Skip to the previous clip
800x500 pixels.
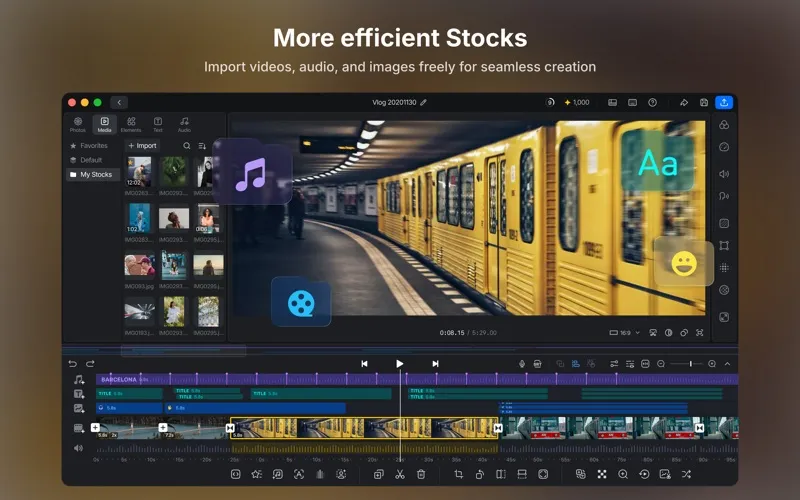364,364
